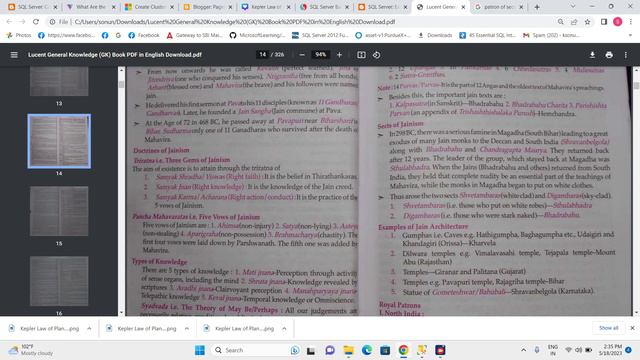Open MicrosoftLearning GitHub bookmark
The image size is (640, 360).
click(257, 36)
